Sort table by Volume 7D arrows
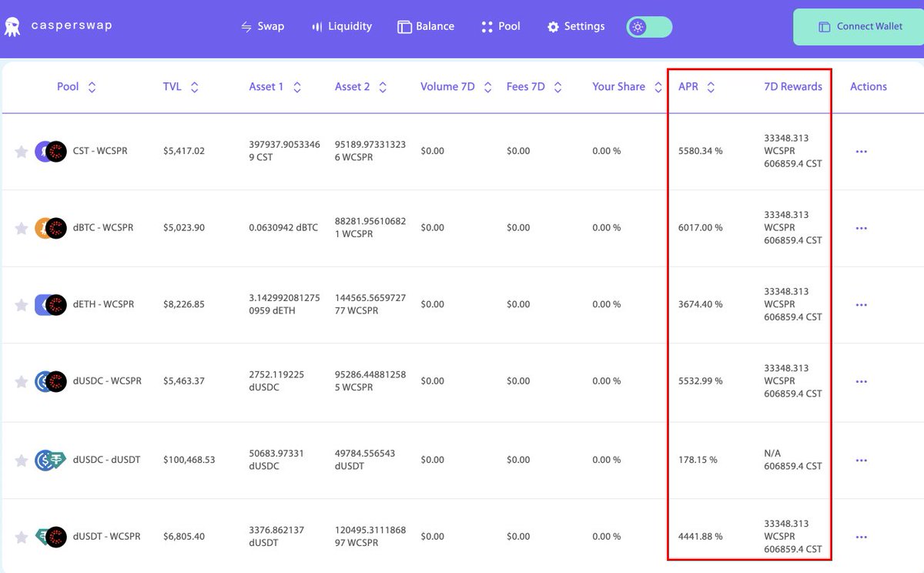The width and height of the screenshot is (924, 573). (x=487, y=87)
